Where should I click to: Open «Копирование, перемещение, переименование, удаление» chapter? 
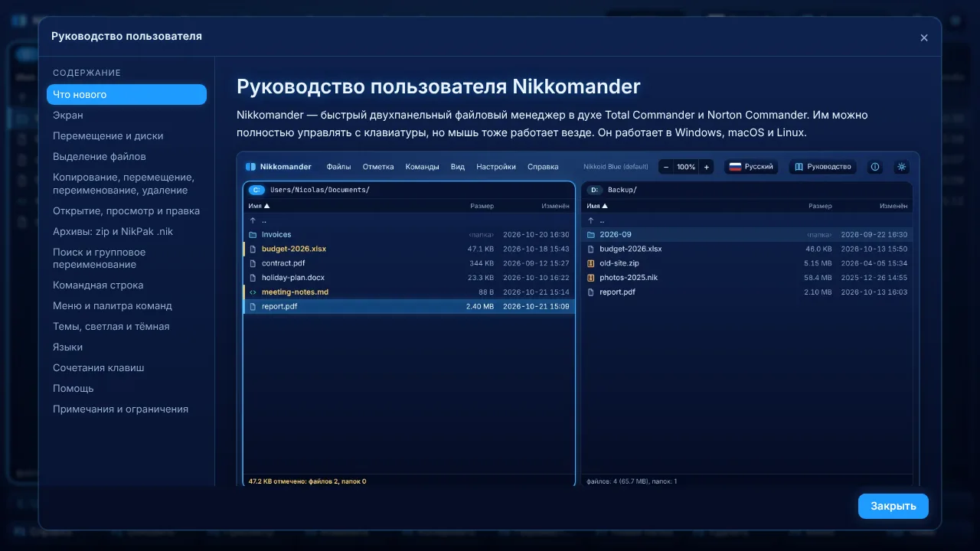126,184
